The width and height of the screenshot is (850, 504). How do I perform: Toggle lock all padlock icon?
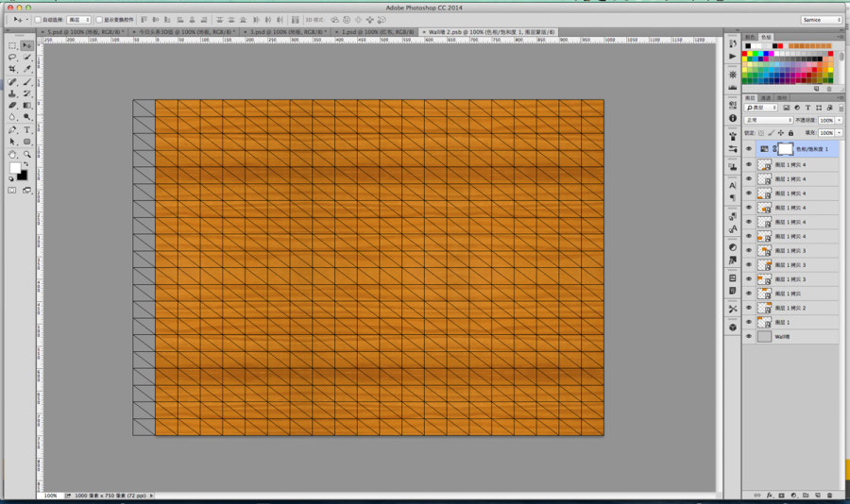pyautogui.click(x=790, y=133)
